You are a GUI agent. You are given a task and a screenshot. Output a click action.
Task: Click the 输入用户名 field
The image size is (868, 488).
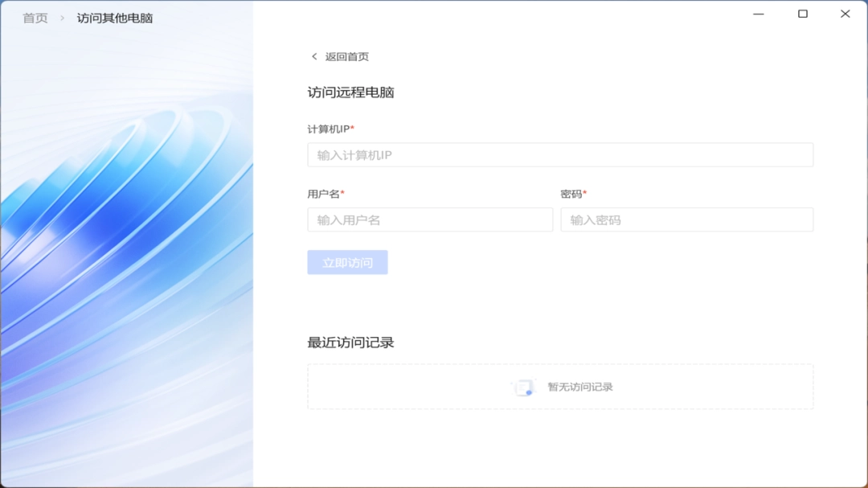coord(430,219)
